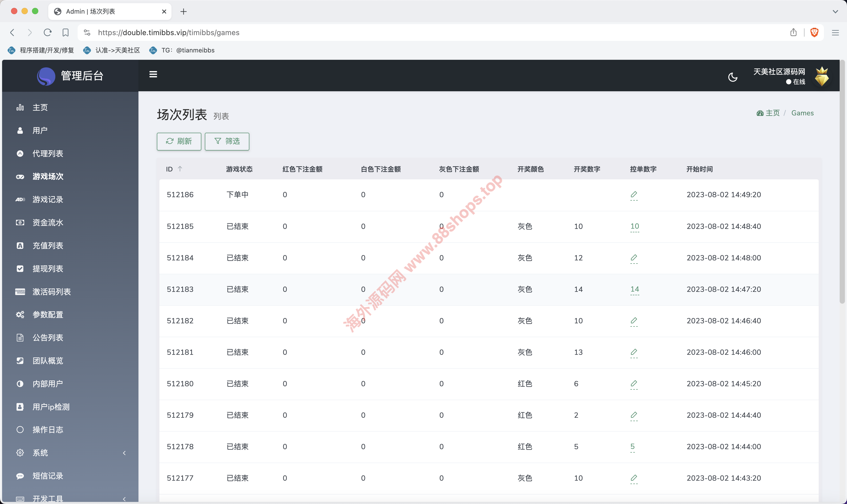
Task: Open 游戏记录 in the sidebar
Action: point(48,199)
